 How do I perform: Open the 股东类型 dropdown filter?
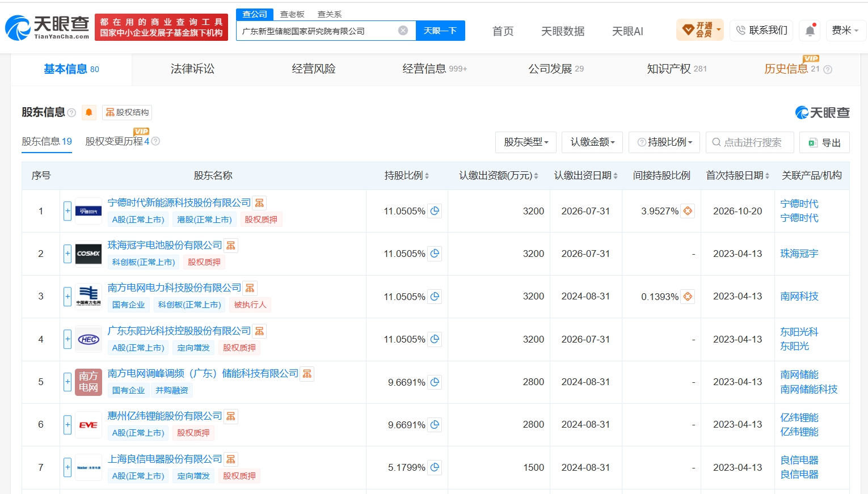(x=526, y=142)
